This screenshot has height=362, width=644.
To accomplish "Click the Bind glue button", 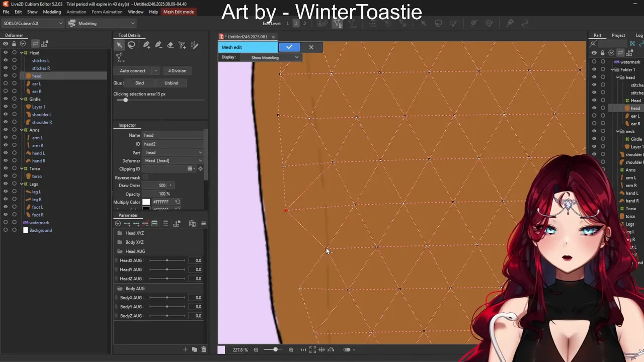I will (139, 83).
